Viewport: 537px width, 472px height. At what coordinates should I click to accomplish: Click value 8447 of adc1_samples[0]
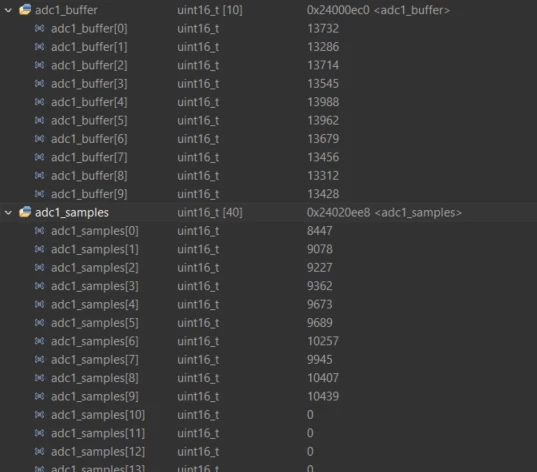[x=320, y=231]
